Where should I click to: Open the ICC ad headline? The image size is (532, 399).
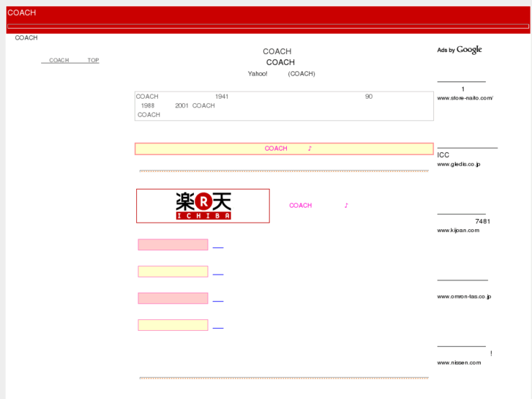(443, 155)
